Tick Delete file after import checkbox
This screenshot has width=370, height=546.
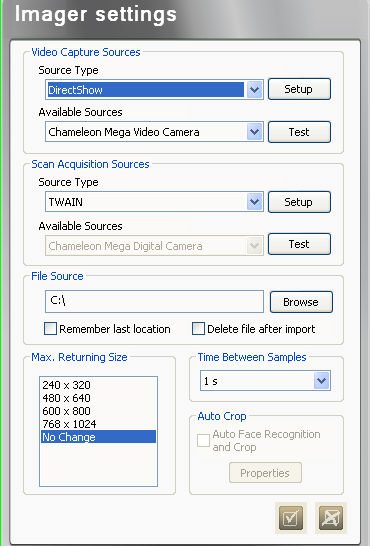[x=198, y=329]
